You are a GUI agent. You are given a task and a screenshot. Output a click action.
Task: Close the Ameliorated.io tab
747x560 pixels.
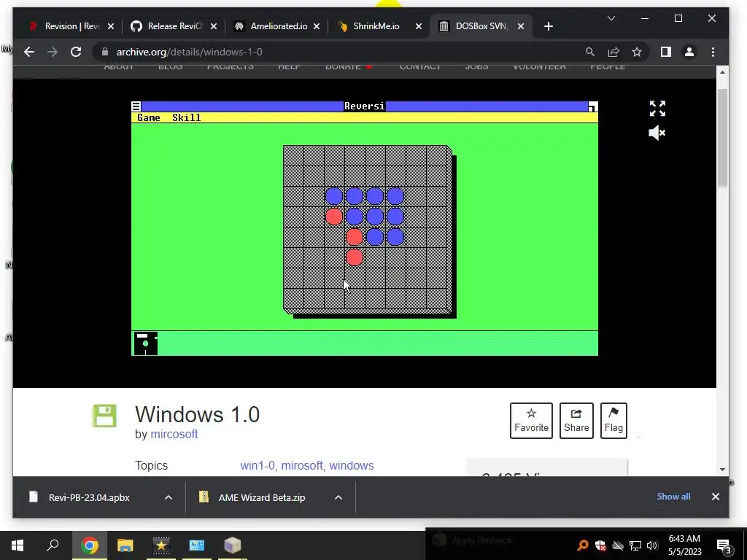(317, 26)
